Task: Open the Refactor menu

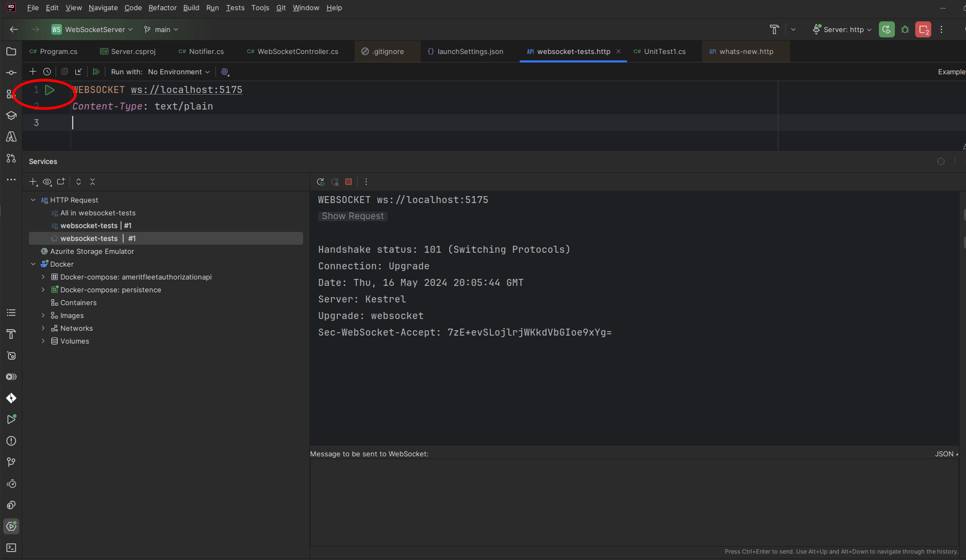Action: (x=163, y=7)
